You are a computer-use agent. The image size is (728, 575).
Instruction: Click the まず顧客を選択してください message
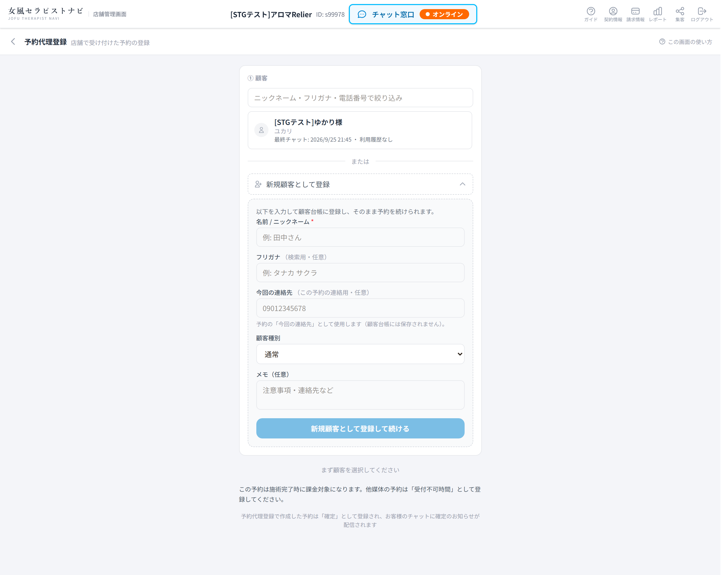(360, 470)
